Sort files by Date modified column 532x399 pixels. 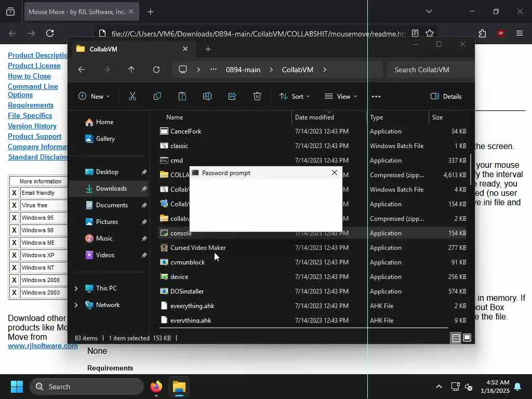pos(314,117)
